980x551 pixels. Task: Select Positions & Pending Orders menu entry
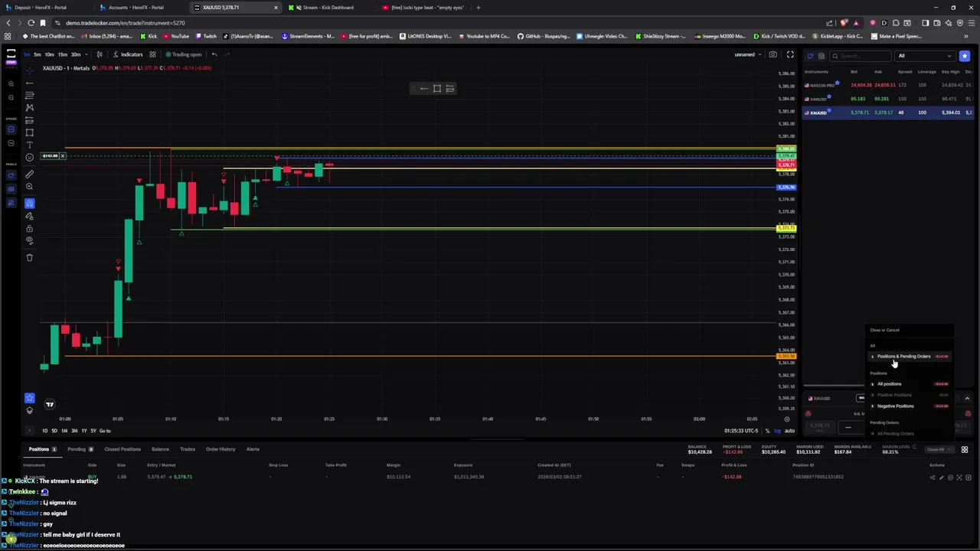pos(910,357)
